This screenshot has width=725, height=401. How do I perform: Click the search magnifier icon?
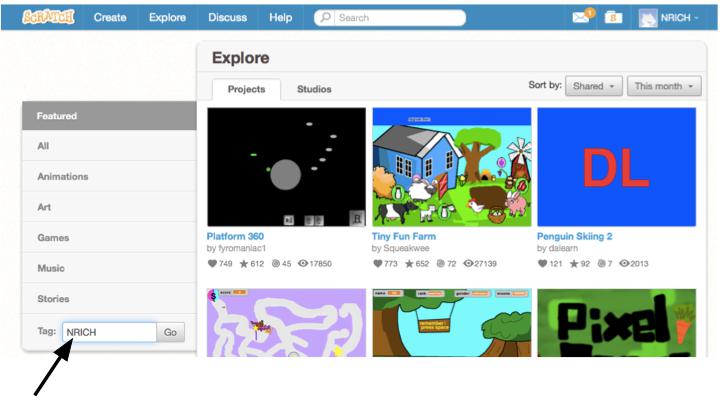tap(325, 18)
